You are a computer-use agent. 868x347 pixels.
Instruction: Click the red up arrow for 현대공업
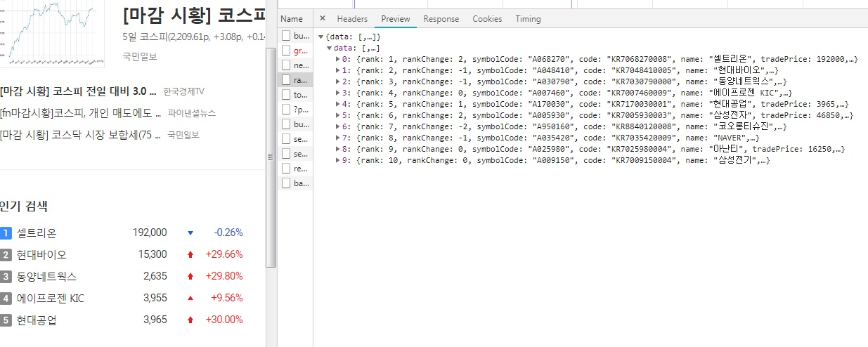tap(190, 320)
